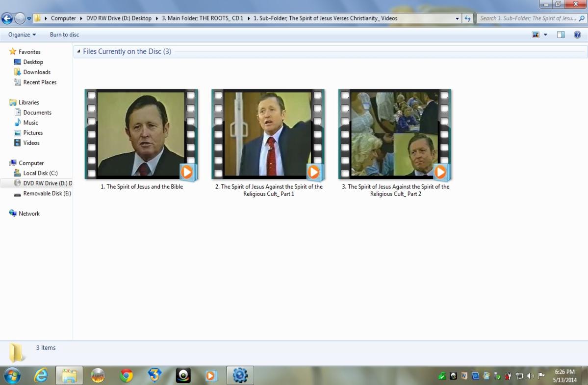Click the Back navigation arrow button

pos(7,19)
